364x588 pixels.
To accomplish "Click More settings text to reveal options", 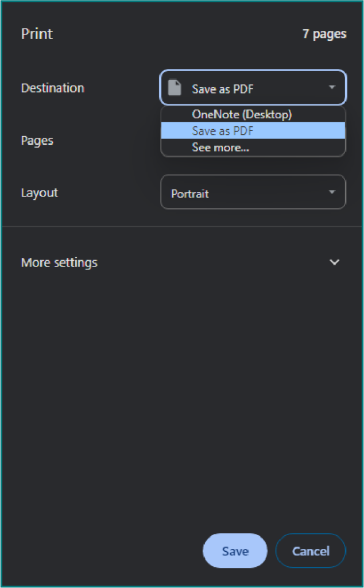I will point(59,262).
